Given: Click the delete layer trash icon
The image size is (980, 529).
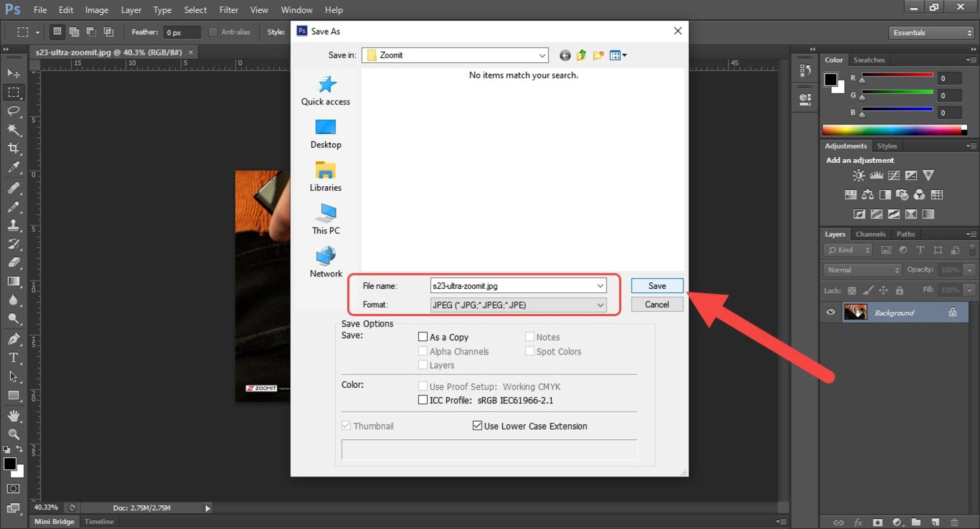Looking at the screenshot, I should pyautogui.click(x=954, y=522).
